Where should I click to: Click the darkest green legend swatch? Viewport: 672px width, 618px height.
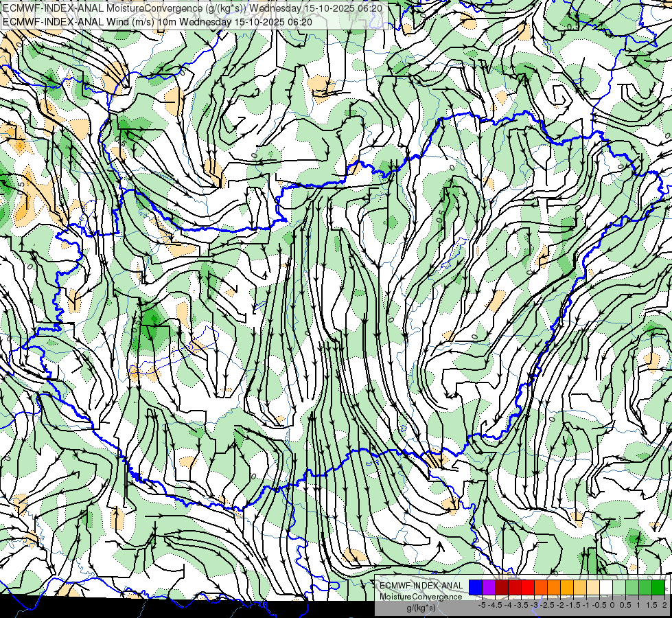[658, 587]
